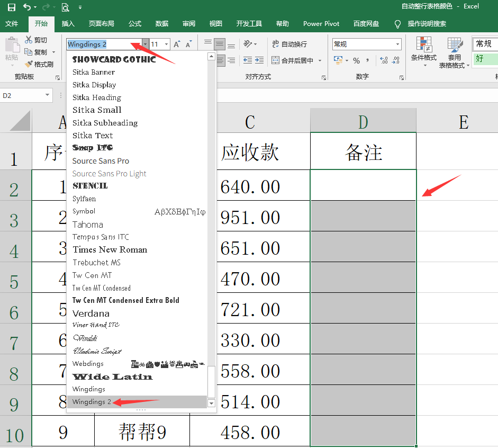
Task: Click the Save icon in quick access toolbar
Action: coord(12,7)
